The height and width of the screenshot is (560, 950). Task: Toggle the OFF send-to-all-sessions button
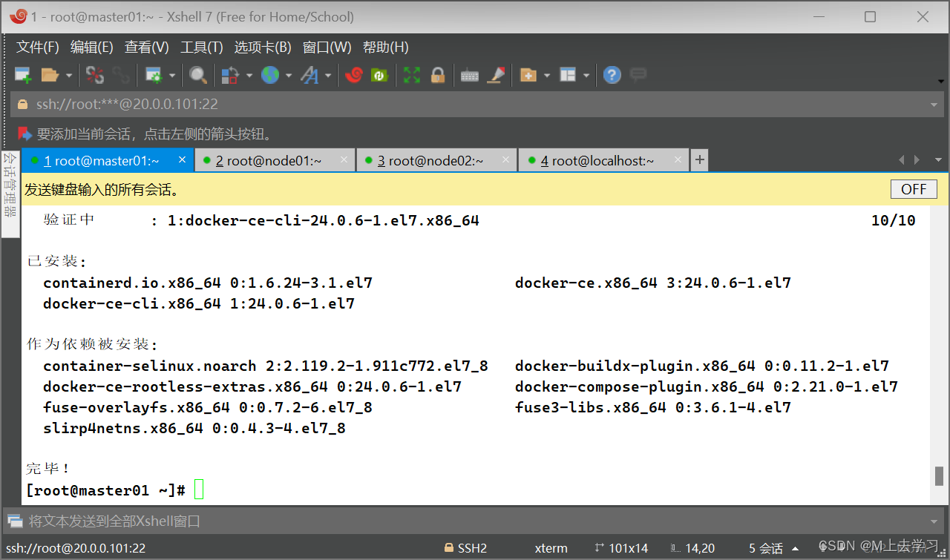pyautogui.click(x=914, y=189)
